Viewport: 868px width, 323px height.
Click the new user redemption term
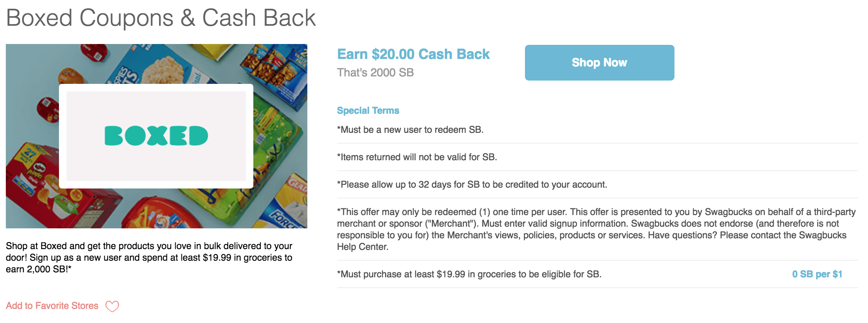pos(410,130)
